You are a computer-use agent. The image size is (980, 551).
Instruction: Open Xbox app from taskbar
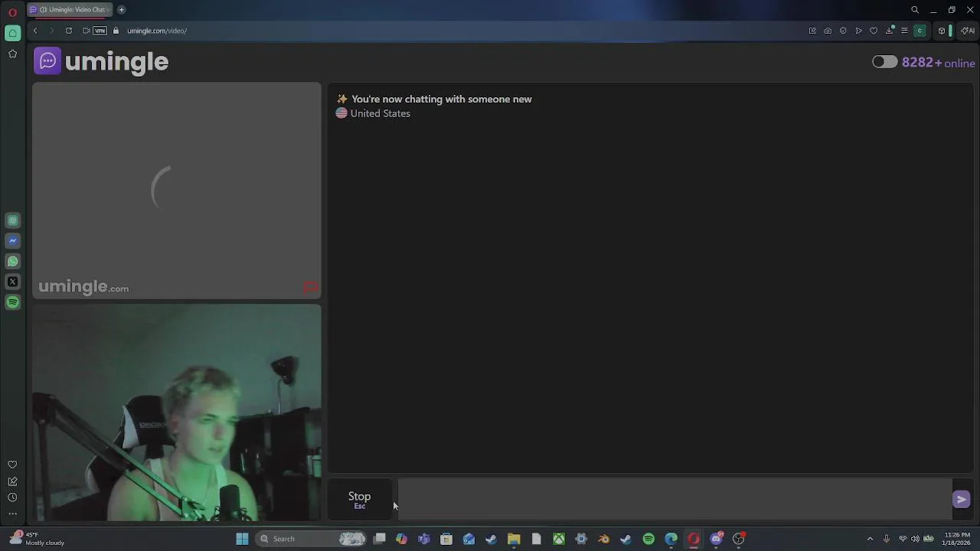559,539
